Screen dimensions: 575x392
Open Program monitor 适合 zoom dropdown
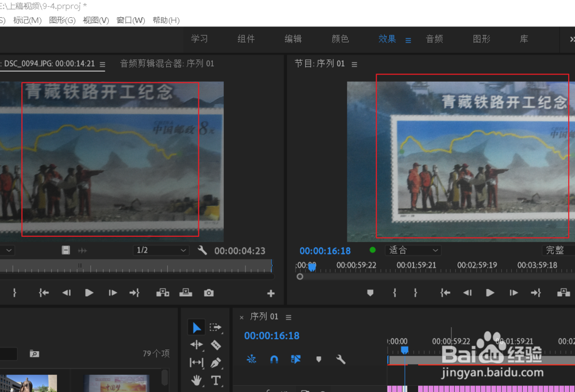(x=413, y=250)
